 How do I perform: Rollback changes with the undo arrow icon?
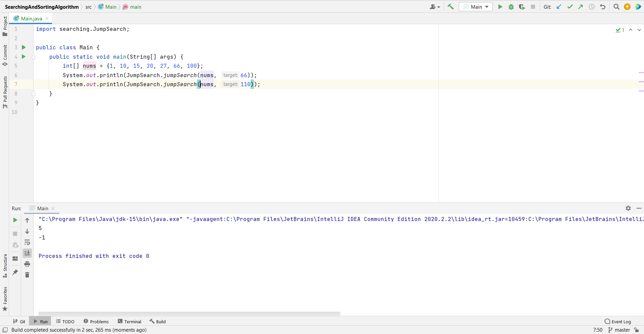point(603,7)
